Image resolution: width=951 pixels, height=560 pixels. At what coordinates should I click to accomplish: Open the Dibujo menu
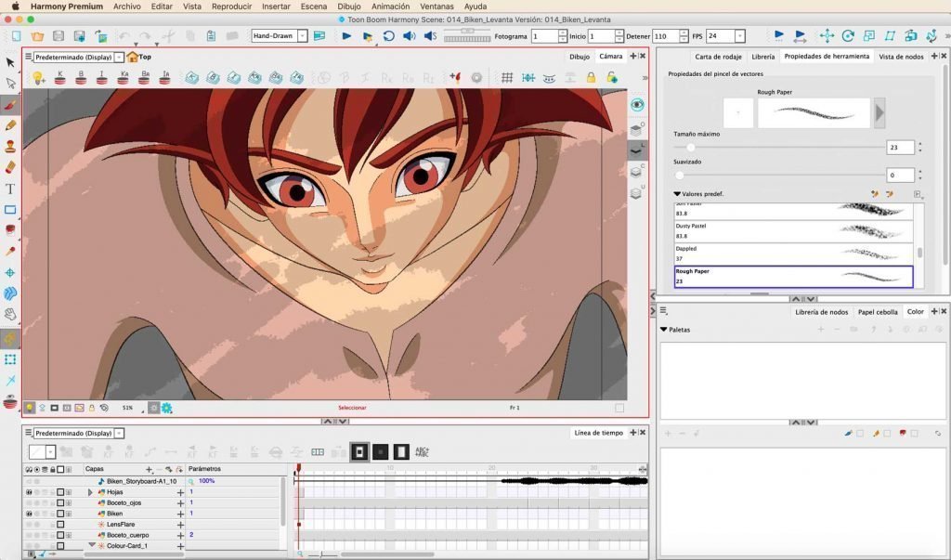click(x=349, y=7)
